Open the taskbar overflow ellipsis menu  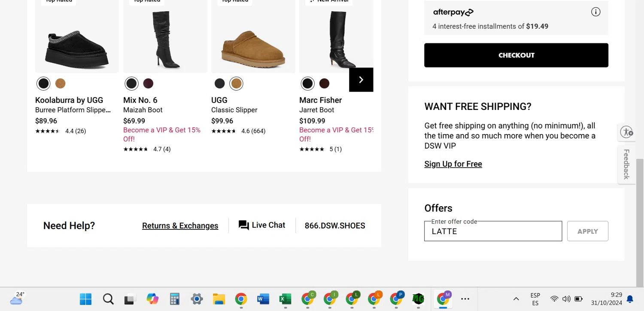[465, 299]
